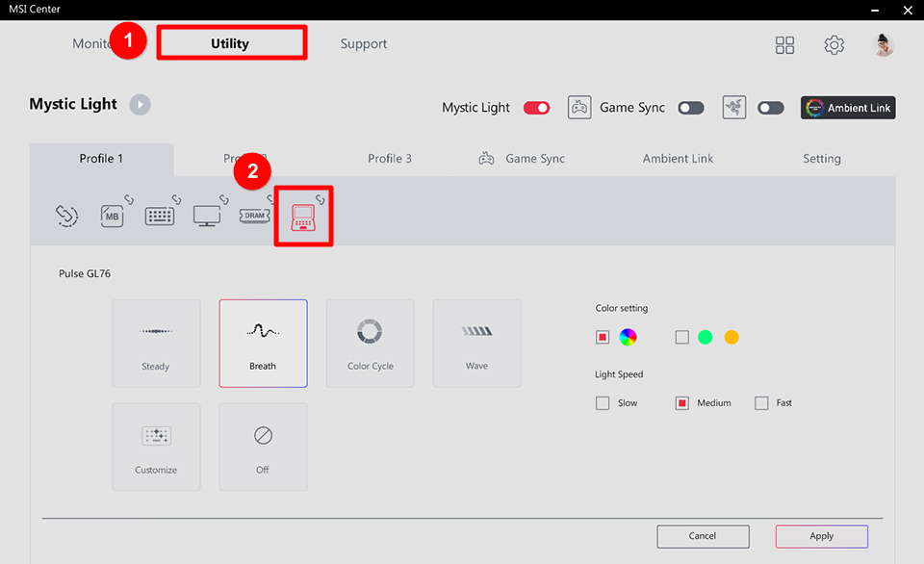The width and height of the screenshot is (924, 564).
Task: Choose the Color Cycle lighting effect
Action: coord(370,344)
